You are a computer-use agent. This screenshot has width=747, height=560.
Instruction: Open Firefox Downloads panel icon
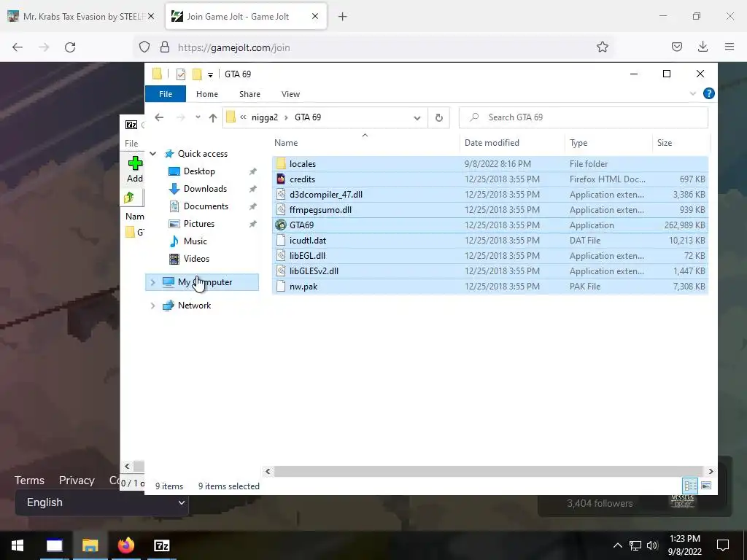[703, 47]
